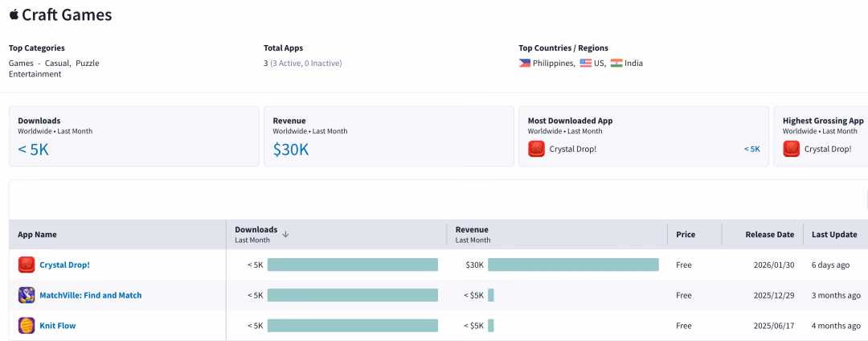The height and width of the screenshot is (341, 868).
Task: Click Crystal Drop! name in Most Downloaded card
Action: click(x=573, y=149)
